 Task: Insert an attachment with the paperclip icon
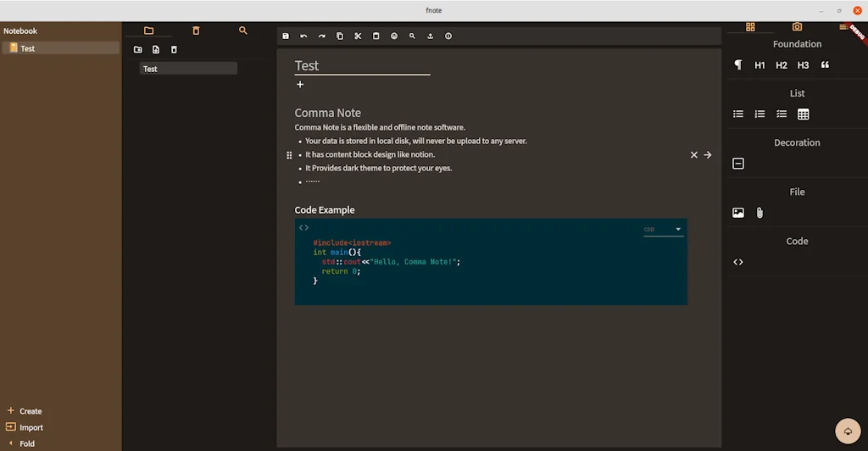[759, 213]
